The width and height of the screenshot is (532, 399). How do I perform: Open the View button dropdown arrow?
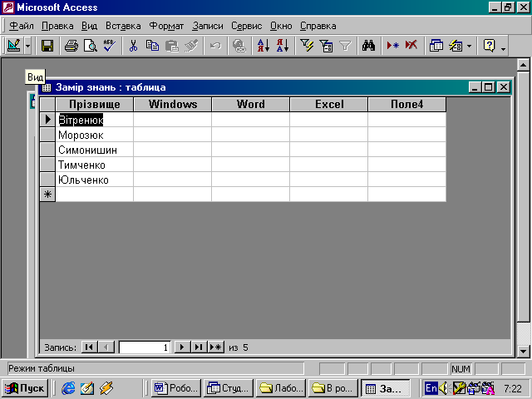(27, 46)
